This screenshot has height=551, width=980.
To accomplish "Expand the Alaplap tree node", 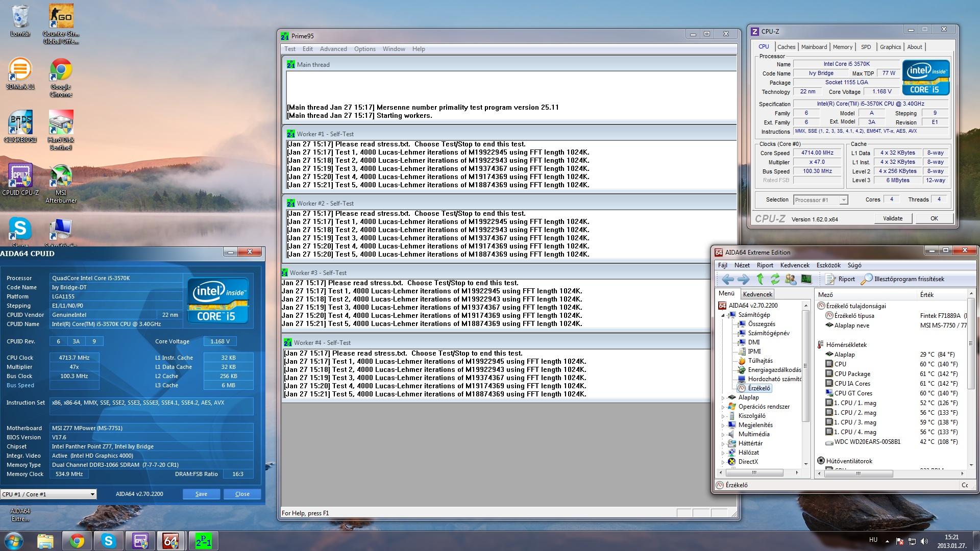I will click(723, 397).
